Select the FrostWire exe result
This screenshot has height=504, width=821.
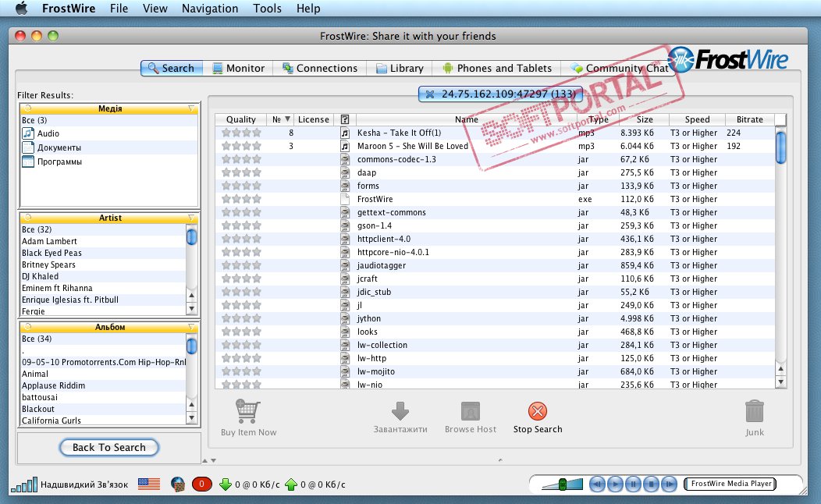point(495,200)
